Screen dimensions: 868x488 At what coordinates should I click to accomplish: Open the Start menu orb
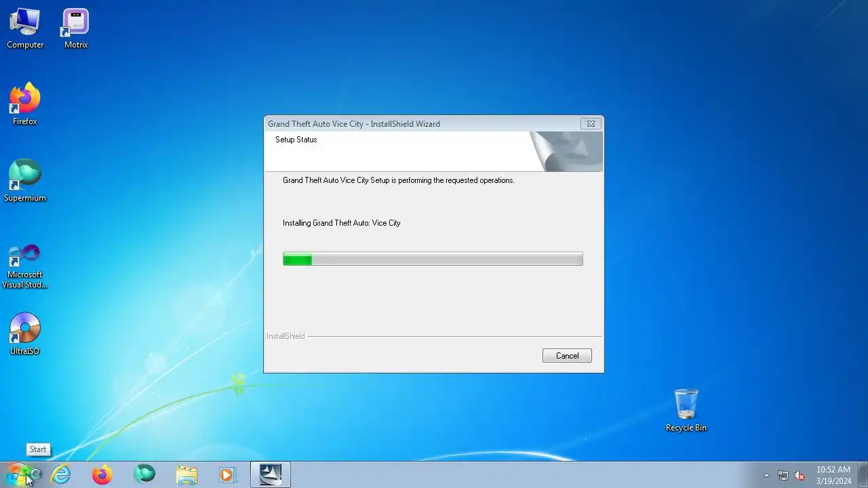17,474
